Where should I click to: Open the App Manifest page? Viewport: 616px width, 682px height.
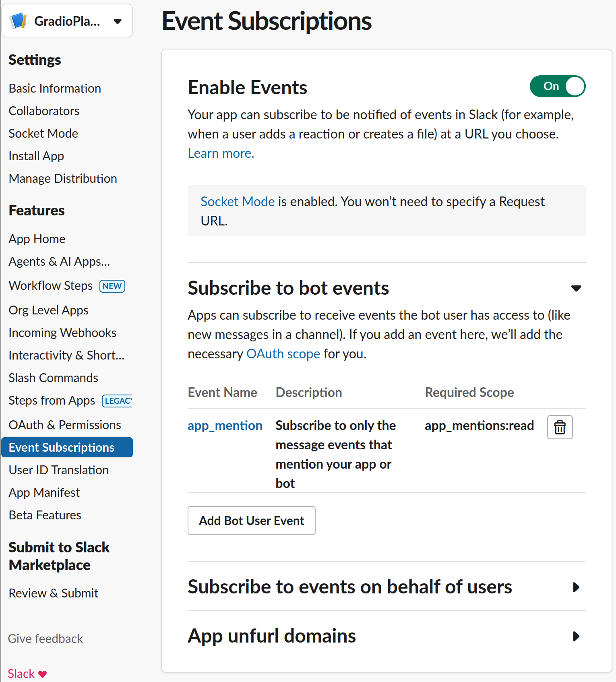pyautogui.click(x=44, y=493)
